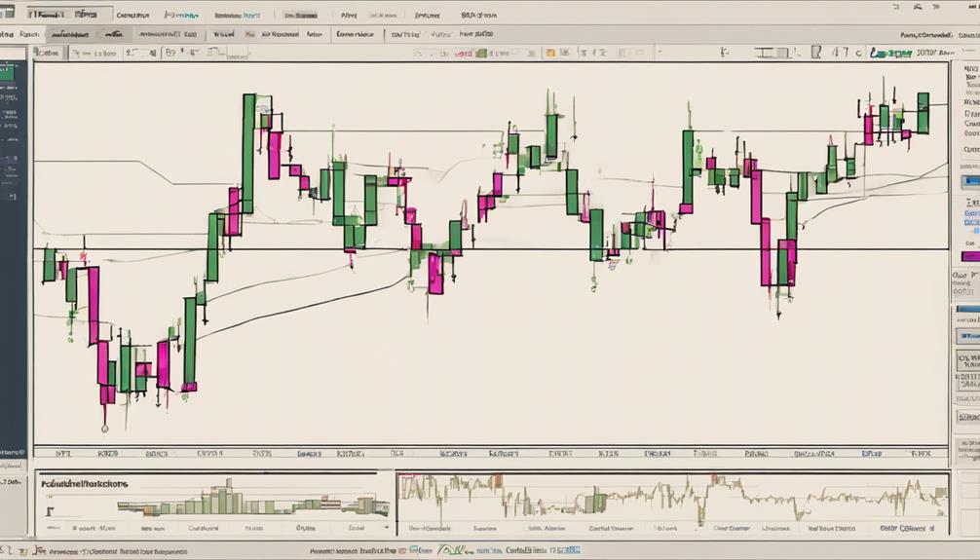Open the histogram indicator panel at bottom left
The image size is (980, 560).
coord(214,504)
